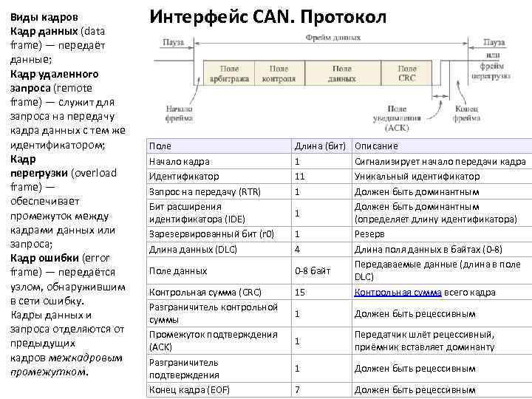This screenshot has height=399, width=532.
Task: Click length value '7' for EOF row
Action: [x=321, y=390]
